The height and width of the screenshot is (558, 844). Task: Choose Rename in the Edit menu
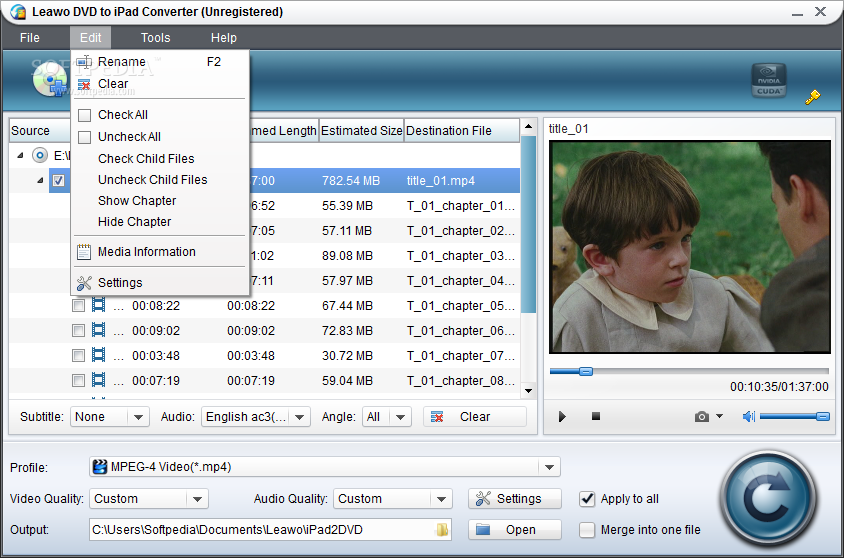pyautogui.click(x=160, y=62)
